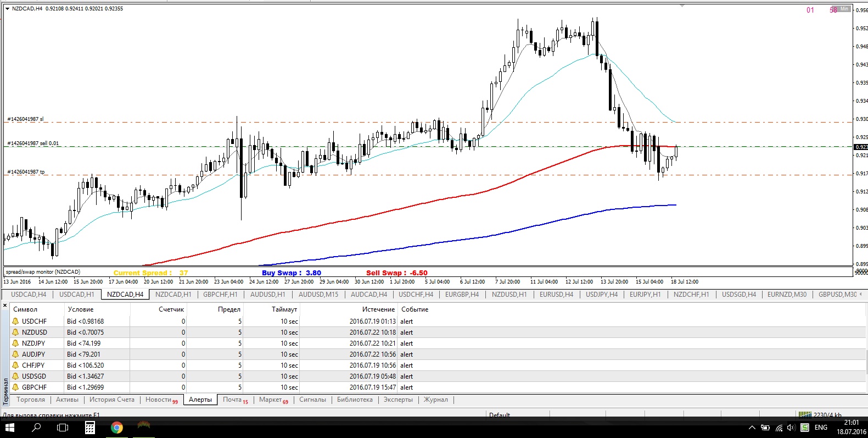The height and width of the screenshot is (438, 868).
Task: Click the green tray icon beside ENG
Action: 804,428
